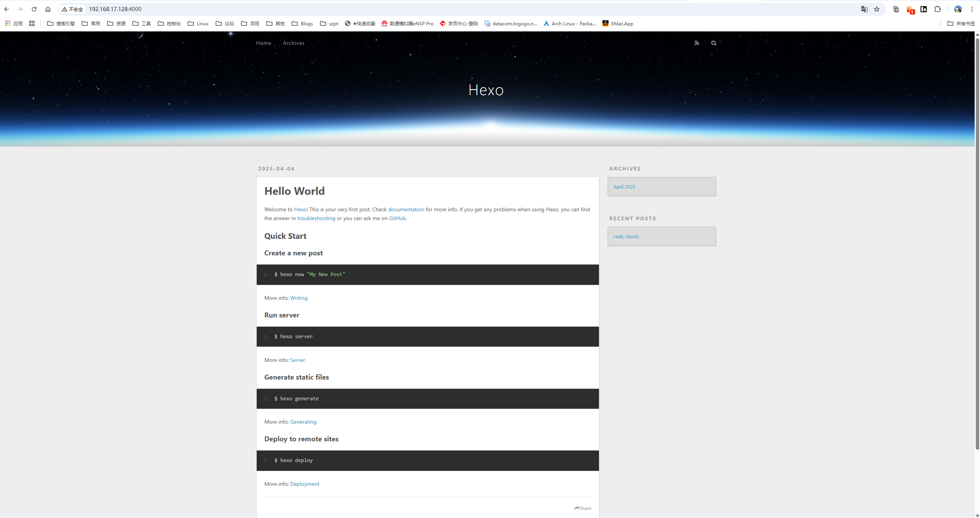Viewport: 980px width, 518px height.
Task: Open Hello World in Recent Posts widget
Action: [x=626, y=237]
